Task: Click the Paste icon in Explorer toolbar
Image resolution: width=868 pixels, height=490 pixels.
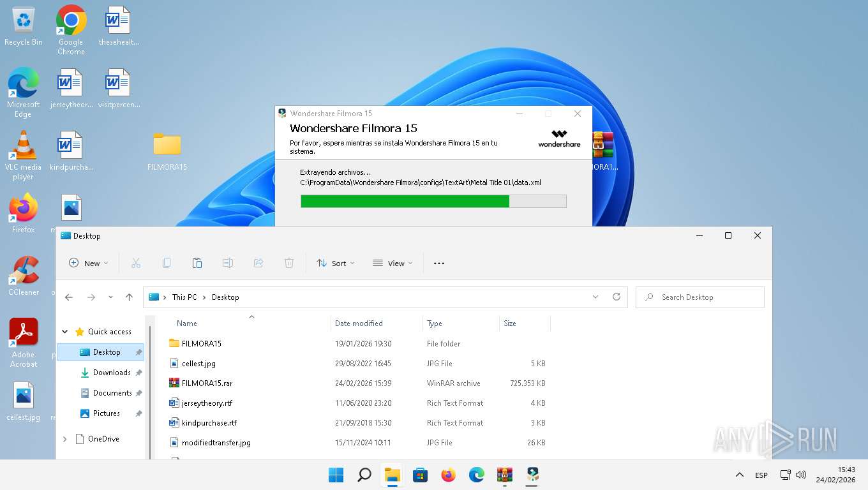Action: coord(197,263)
